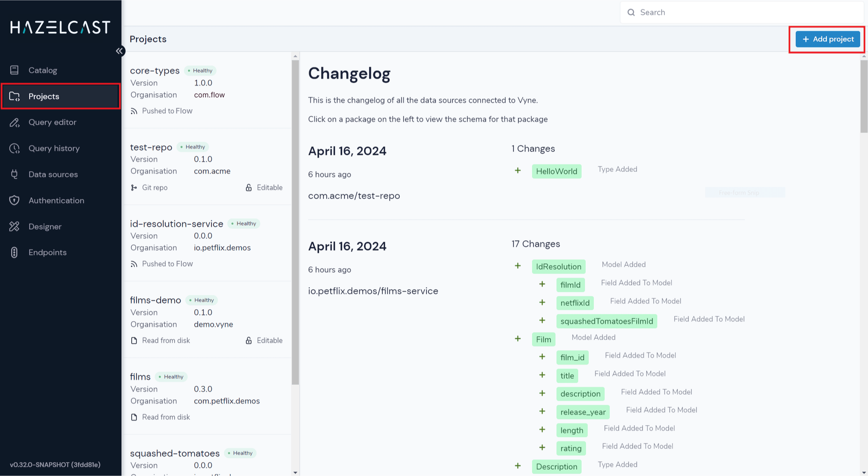The image size is (868, 476).
Task: Open Endpoints from sidebar icon
Action: tap(15, 252)
